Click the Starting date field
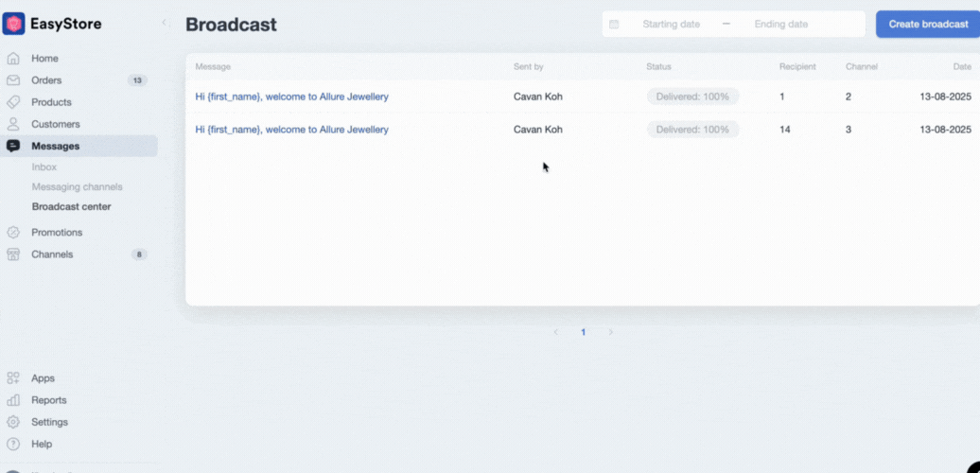The height and width of the screenshot is (473, 980). click(x=671, y=24)
